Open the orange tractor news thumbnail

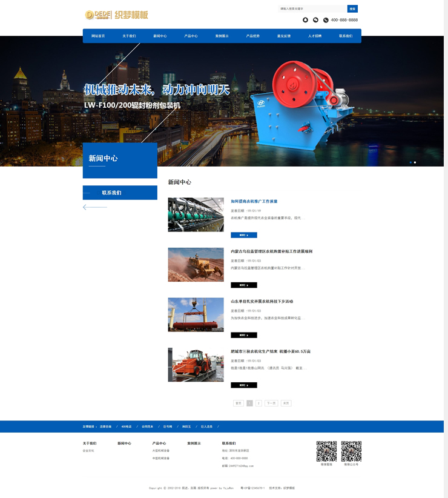point(196,365)
